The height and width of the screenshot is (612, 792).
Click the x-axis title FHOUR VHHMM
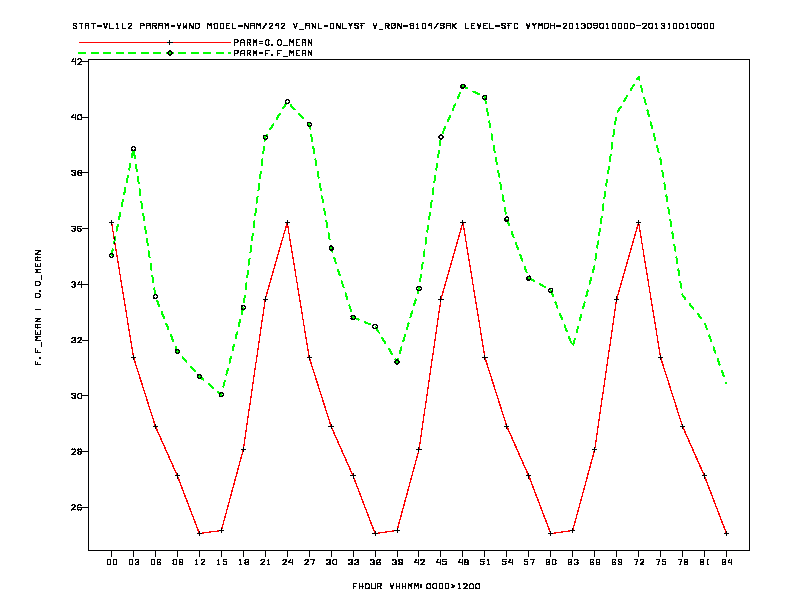tap(416, 586)
